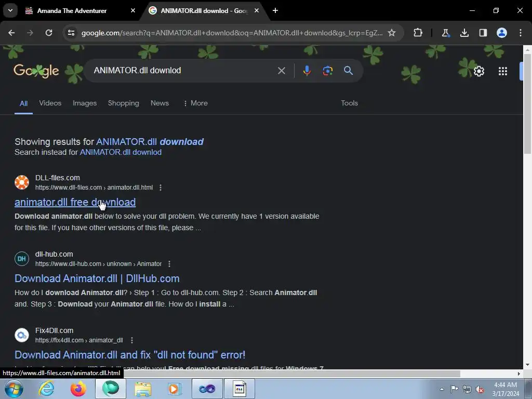Open options for DLL-files.com result

(161, 188)
